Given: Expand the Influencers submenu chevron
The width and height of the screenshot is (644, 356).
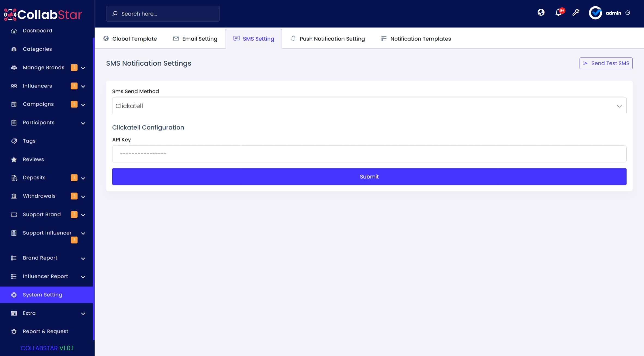Looking at the screenshot, I should coord(83,86).
